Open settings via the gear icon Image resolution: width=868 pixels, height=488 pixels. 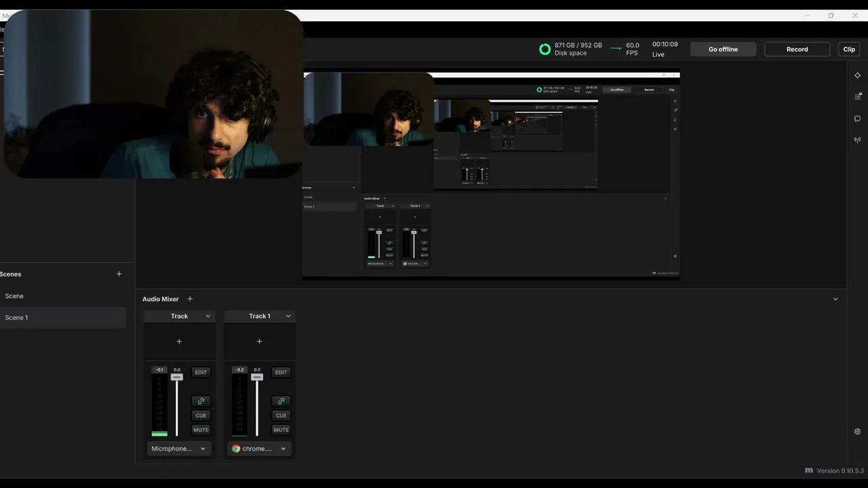tap(857, 432)
